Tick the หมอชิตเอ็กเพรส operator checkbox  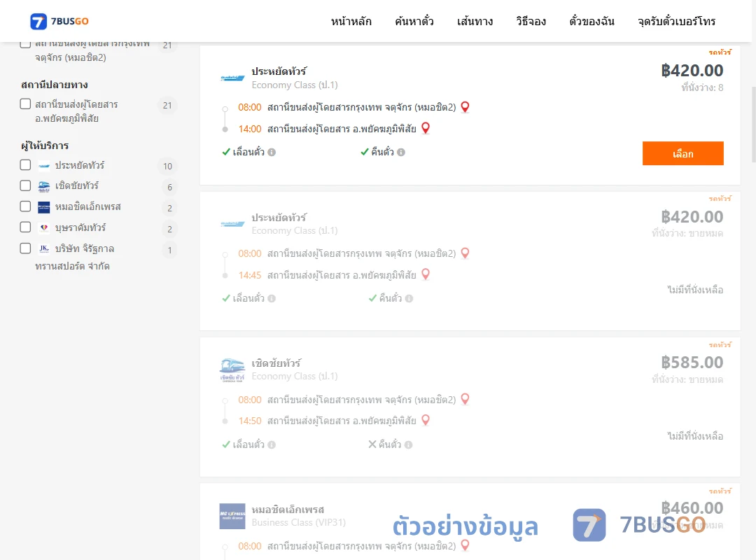click(26, 206)
